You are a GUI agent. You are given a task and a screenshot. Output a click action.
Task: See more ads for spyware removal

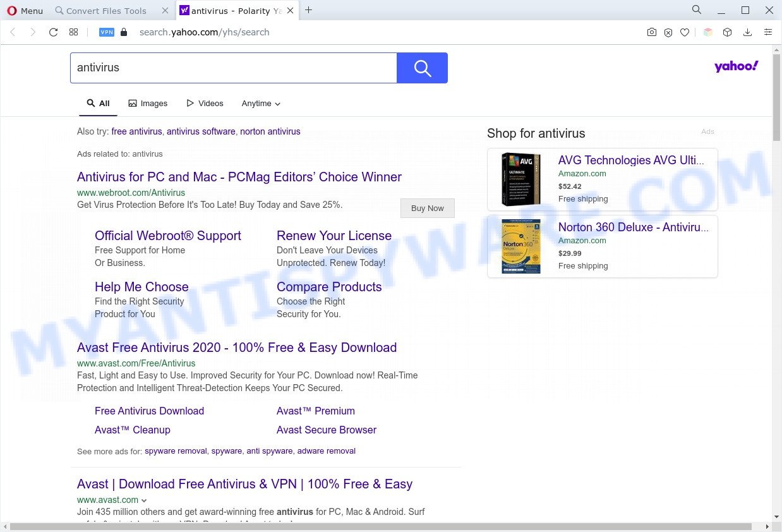176,451
